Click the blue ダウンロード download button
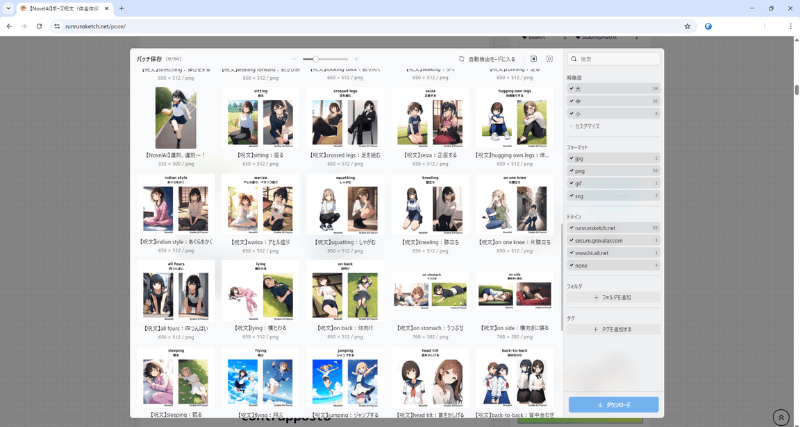 click(x=613, y=405)
